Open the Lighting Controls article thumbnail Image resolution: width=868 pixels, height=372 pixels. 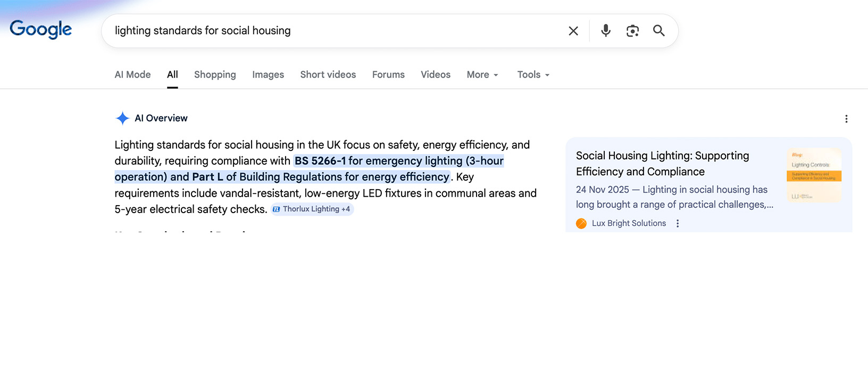coord(814,175)
